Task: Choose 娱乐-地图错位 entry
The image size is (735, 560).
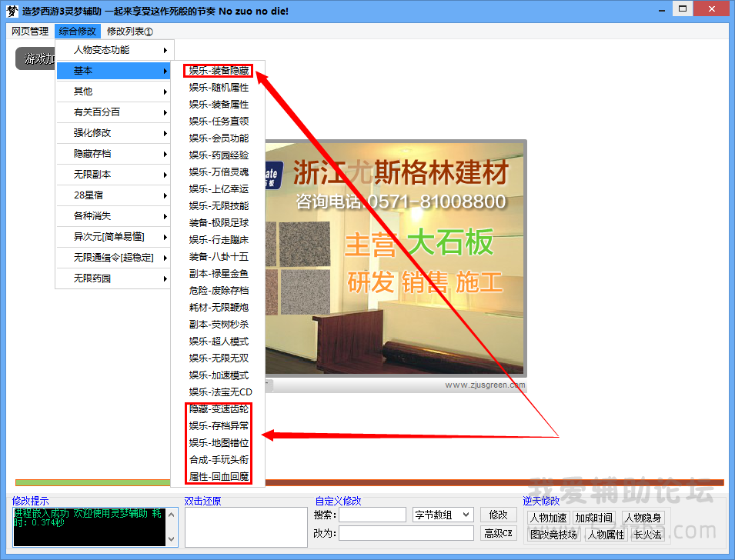Action: pyautogui.click(x=219, y=443)
